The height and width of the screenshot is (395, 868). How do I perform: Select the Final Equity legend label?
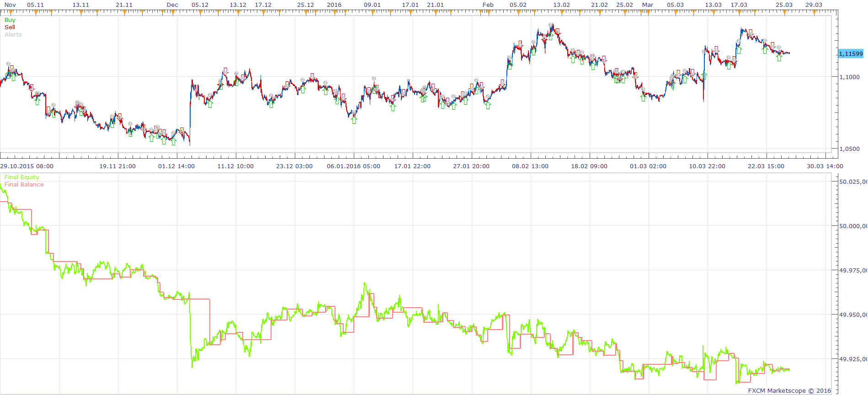pyautogui.click(x=22, y=177)
